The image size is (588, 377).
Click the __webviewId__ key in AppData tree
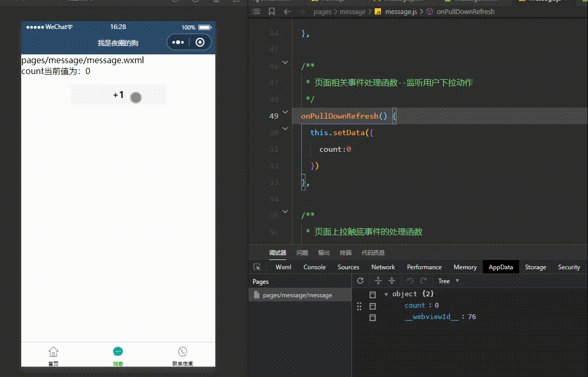pyautogui.click(x=432, y=316)
